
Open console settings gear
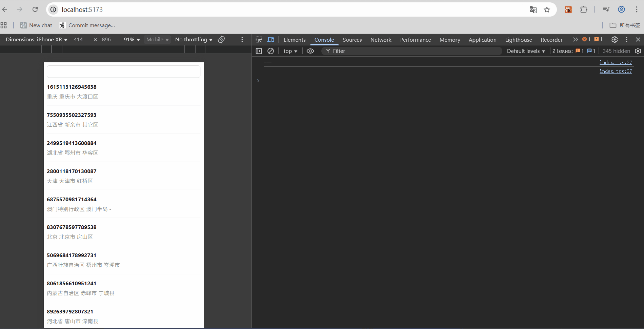tap(638, 51)
